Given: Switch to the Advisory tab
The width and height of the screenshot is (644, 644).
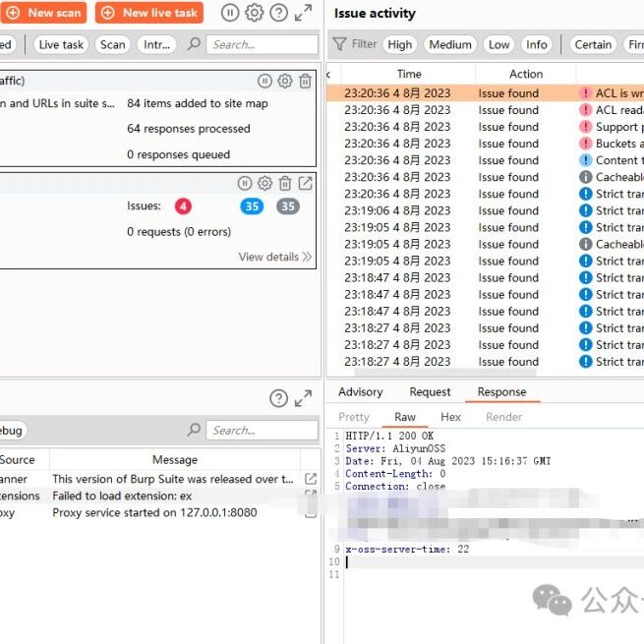Looking at the screenshot, I should [361, 392].
